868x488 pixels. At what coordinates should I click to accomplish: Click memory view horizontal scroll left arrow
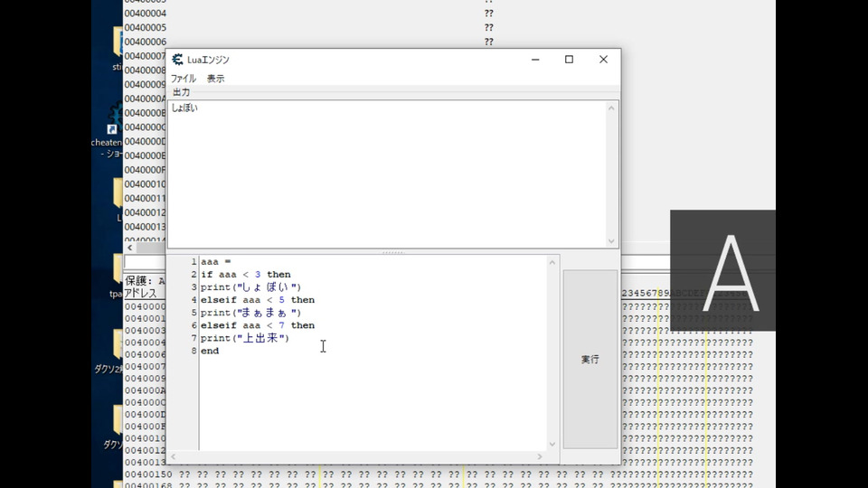[x=130, y=248]
